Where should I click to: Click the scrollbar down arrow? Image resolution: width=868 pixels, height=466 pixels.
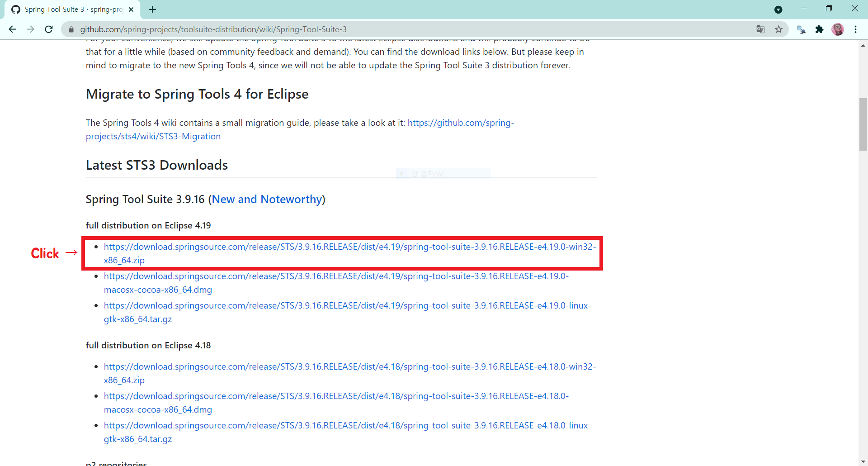tap(863, 461)
